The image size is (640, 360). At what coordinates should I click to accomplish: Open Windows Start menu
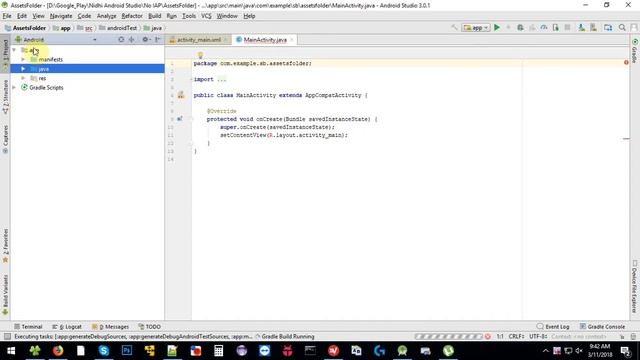[x=11, y=351]
